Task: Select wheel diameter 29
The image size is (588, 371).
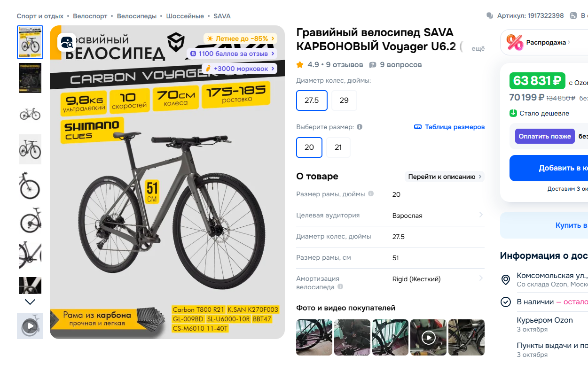Action: click(344, 100)
